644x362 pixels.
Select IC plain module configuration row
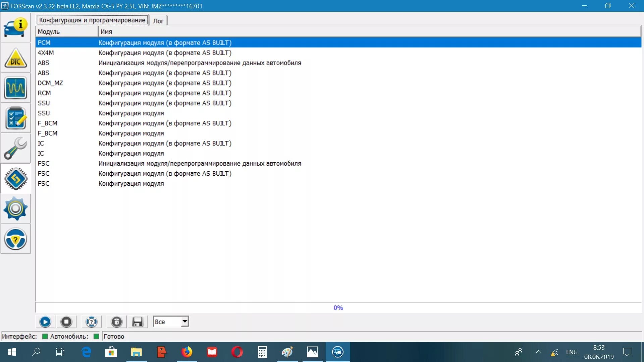point(338,153)
